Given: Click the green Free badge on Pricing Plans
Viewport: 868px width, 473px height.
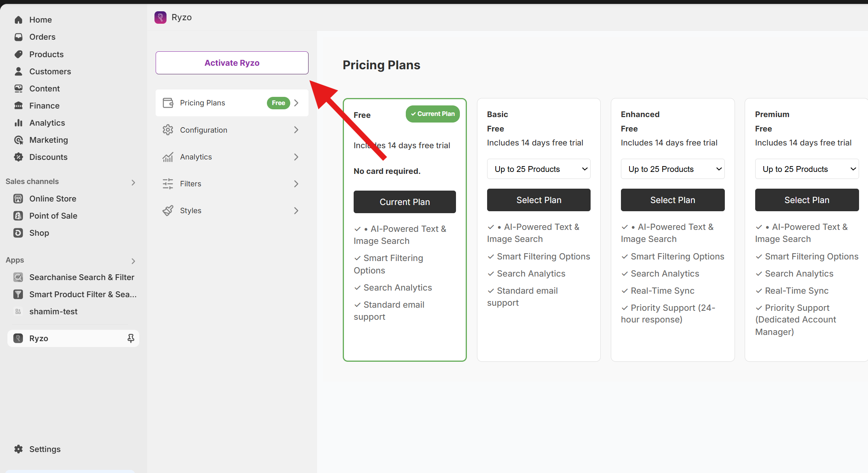Looking at the screenshot, I should click(x=279, y=103).
